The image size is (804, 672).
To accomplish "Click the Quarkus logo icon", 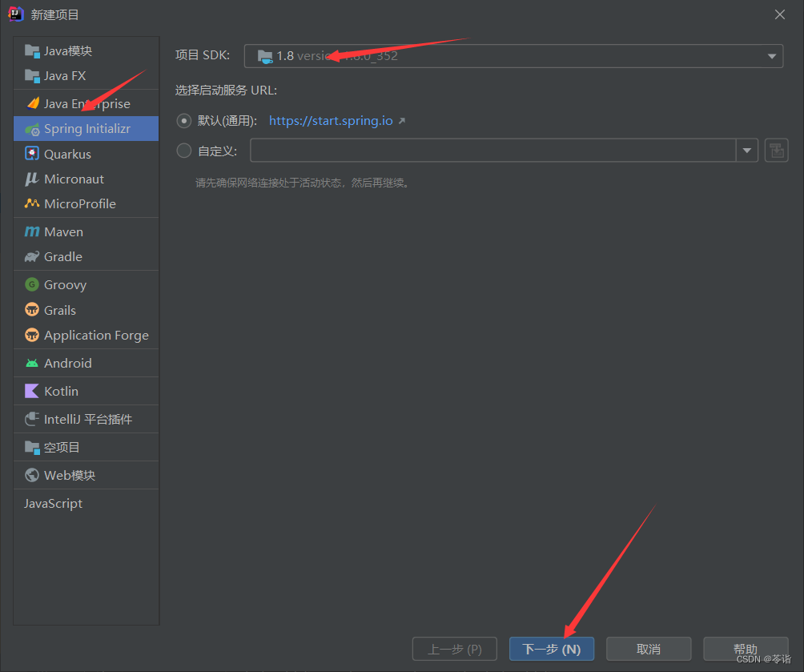I will 32,154.
